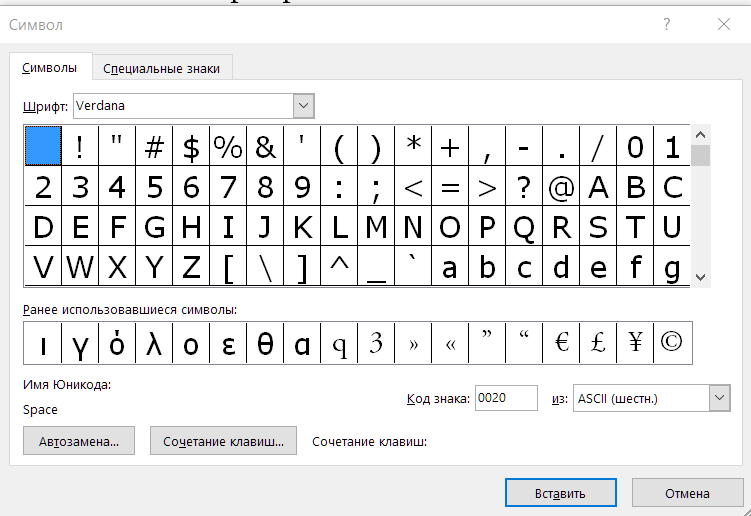Viewport: 751px width, 516px height.
Task: Open the ASCII (шестн.) encoding dropdown
Action: pyautogui.click(x=719, y=398)
